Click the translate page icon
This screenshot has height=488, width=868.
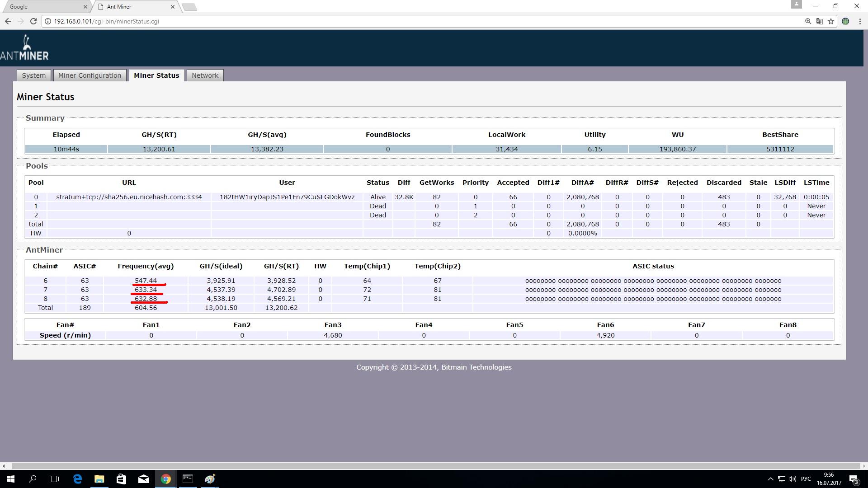(819, 21)
